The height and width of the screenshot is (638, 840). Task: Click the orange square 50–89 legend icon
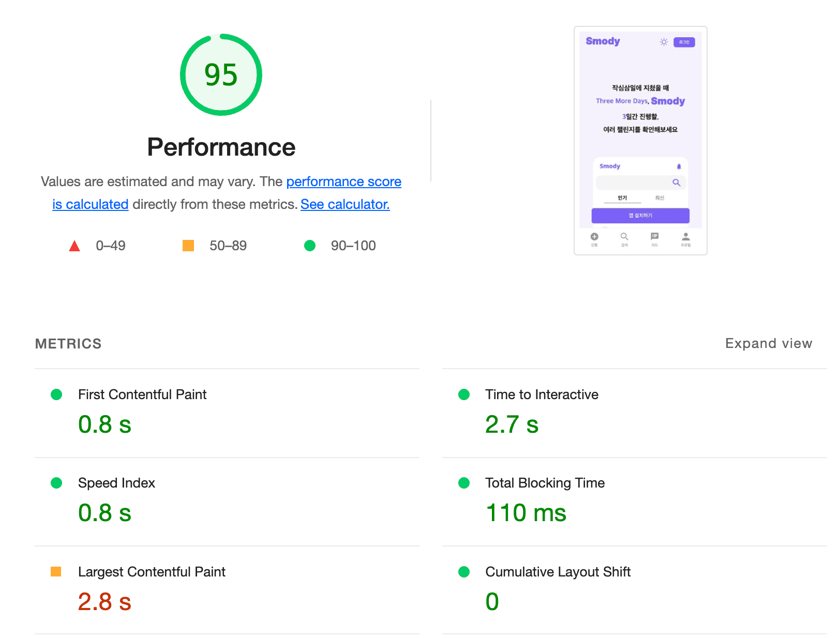point(188,246)
